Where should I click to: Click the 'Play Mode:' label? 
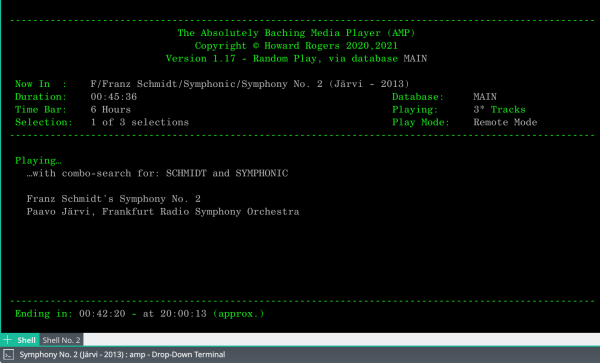coord(421,122)
